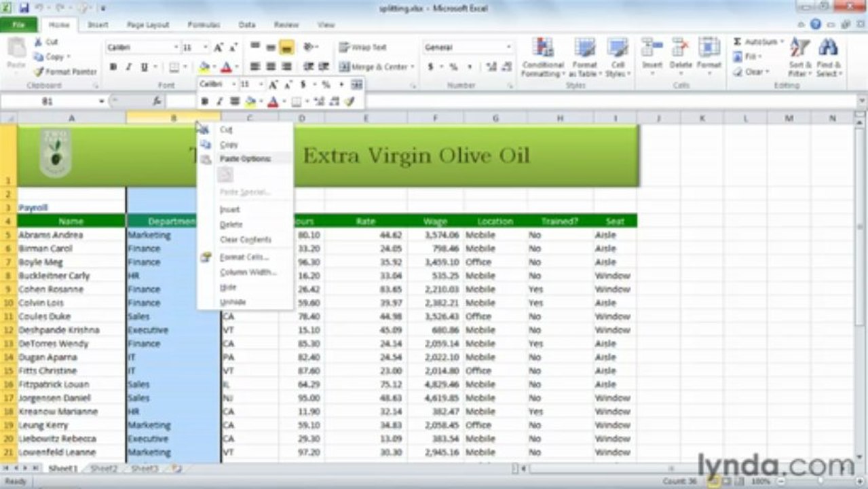
Task: Select the cell containing Abrams Andrea
Action: (x=71, y=235)
